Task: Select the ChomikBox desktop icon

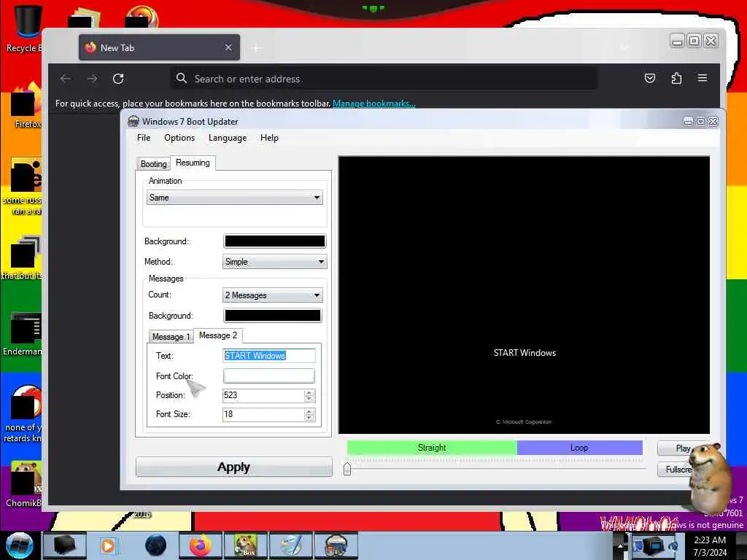Action: [x=24, y=483]
